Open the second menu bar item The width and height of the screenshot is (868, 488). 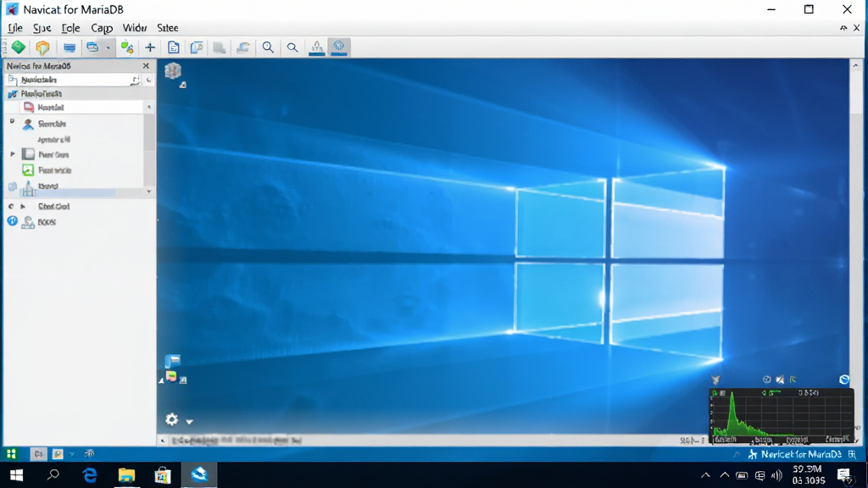pyautogui.click(x=42, y=28)
